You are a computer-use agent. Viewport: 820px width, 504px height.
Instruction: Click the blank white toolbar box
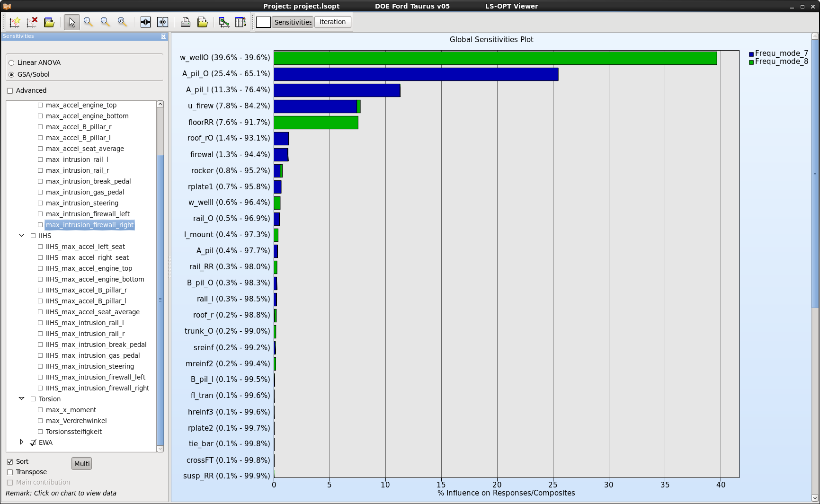click(x=264, y=22)
